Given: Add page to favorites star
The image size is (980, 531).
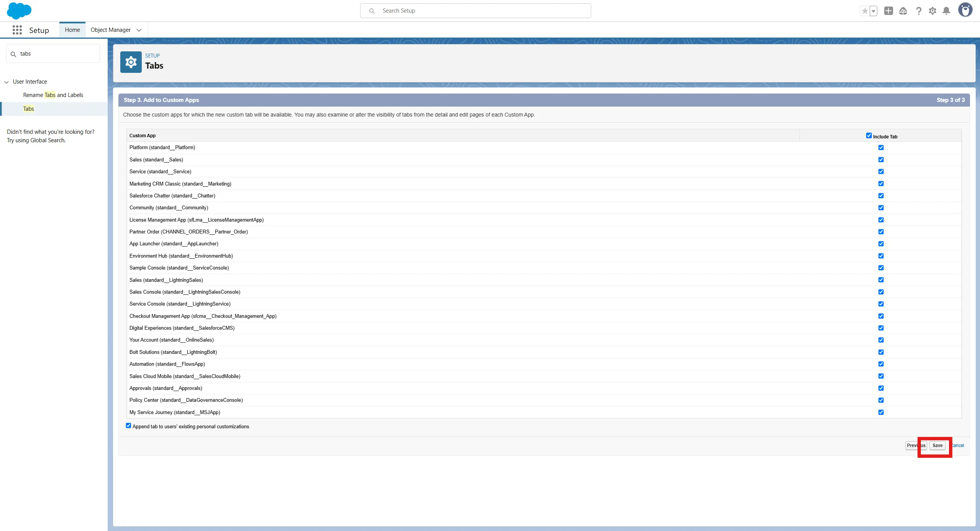Looking at the screenshot, I should coord(865,11).
